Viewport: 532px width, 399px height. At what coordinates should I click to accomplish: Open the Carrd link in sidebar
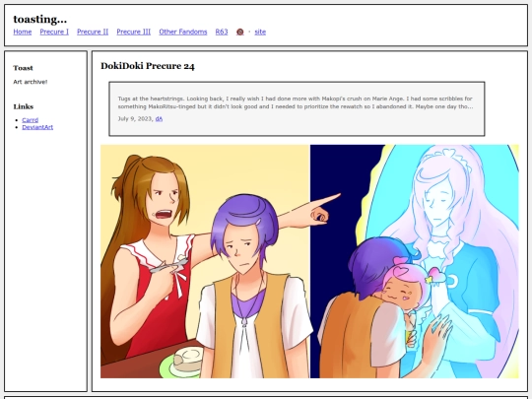(31, 120)
